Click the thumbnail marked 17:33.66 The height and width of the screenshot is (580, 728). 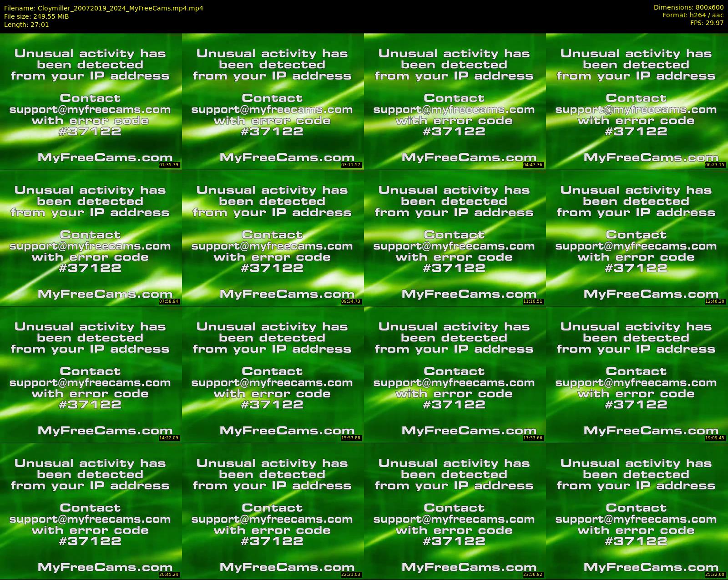(455, 374)
